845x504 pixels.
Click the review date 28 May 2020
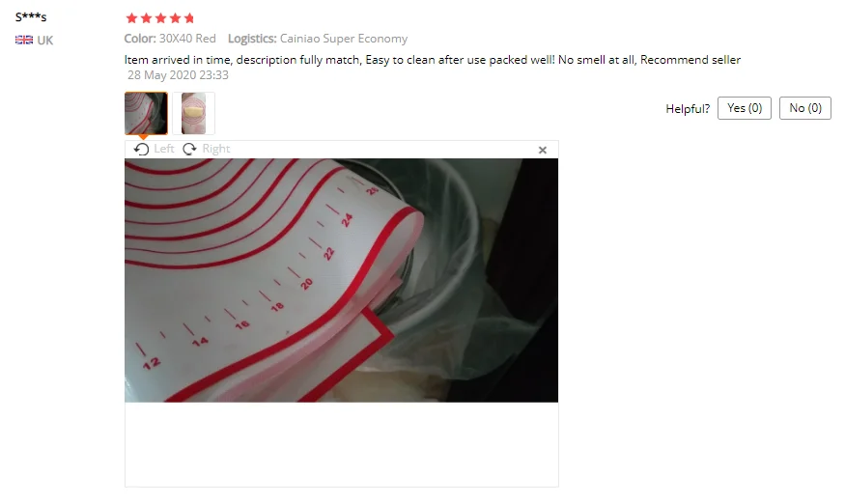pos(178,75)
